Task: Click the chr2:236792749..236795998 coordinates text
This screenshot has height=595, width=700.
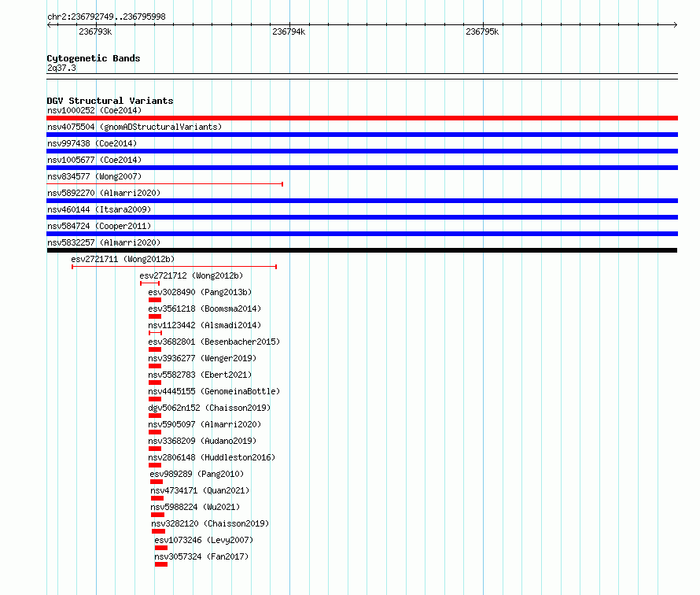Action: (x=106, y=17)
